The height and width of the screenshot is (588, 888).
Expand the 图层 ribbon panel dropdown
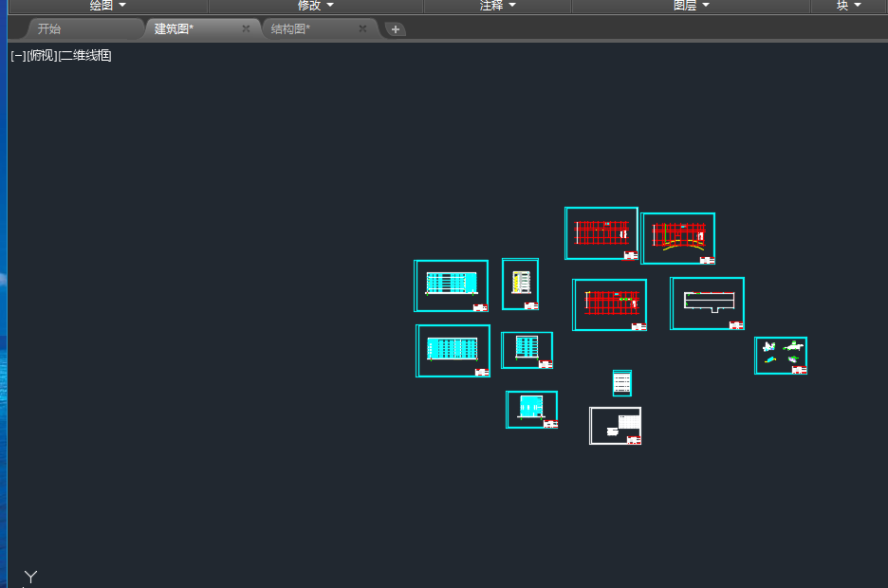point(691,6)
